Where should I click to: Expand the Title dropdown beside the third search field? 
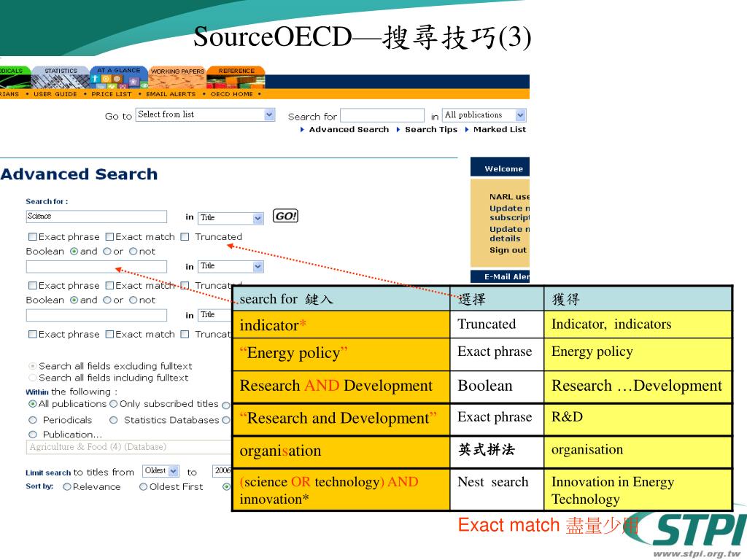(x=215, y=315)
